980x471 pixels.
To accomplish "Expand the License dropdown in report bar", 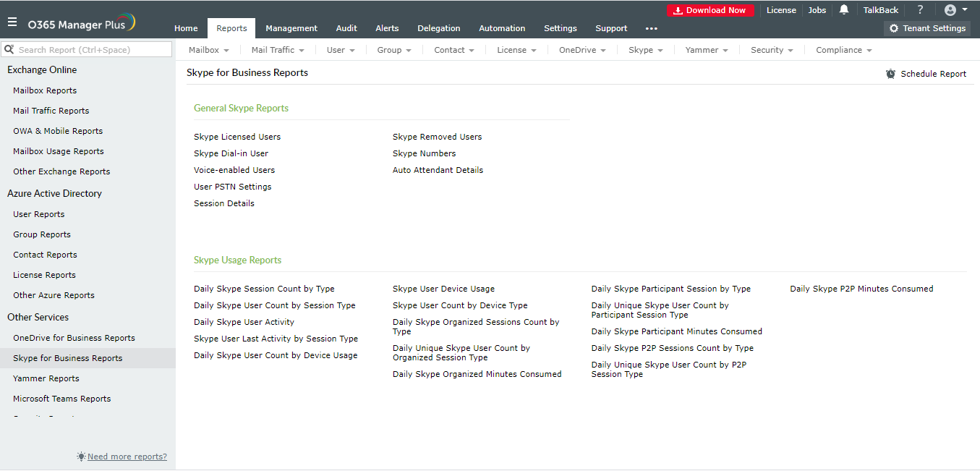I will click(516, 50).
